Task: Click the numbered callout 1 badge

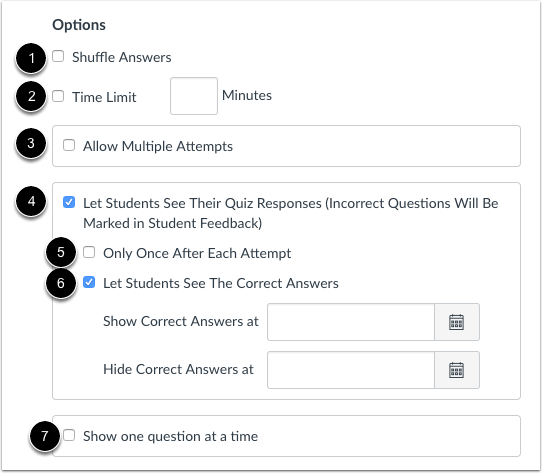Action: (31, 58)
